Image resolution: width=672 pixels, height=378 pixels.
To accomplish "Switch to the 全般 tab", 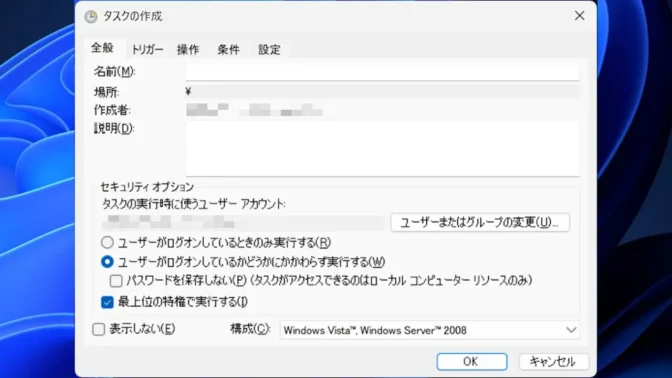I will point(102,48).
